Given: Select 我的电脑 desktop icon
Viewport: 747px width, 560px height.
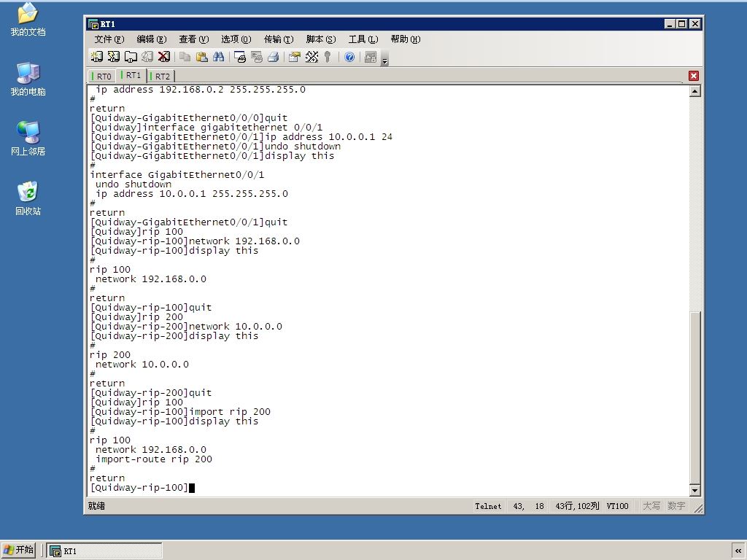Looking at the screenshot, I should [x=28, y=79].
